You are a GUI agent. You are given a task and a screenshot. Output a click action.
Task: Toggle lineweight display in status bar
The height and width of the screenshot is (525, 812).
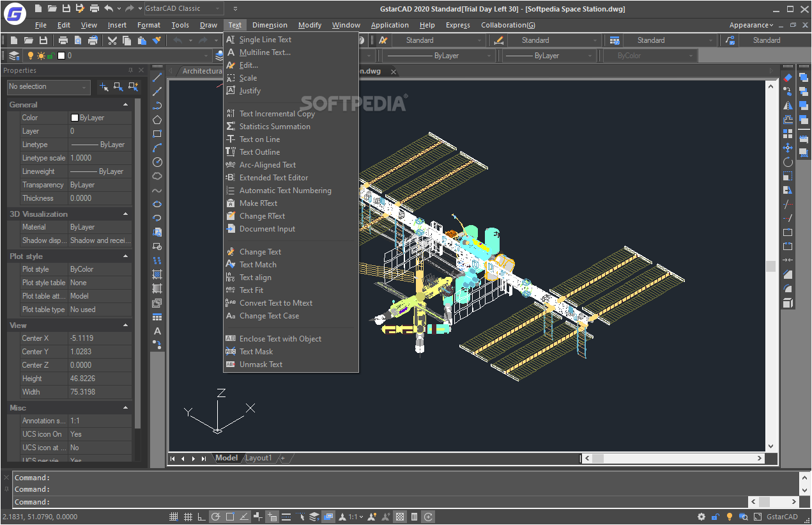coord(286,517)
